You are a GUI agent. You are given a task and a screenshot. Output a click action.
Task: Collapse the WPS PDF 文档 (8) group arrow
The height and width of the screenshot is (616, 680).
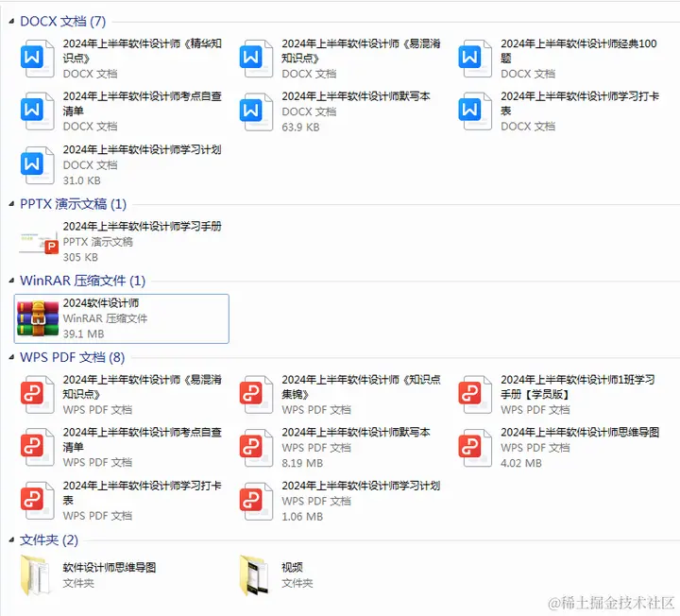coord(11,357)
